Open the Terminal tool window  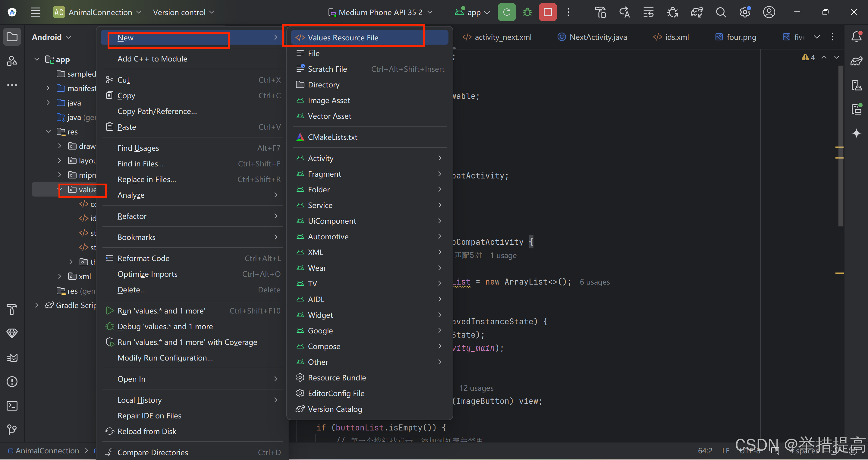coord(12,405)
